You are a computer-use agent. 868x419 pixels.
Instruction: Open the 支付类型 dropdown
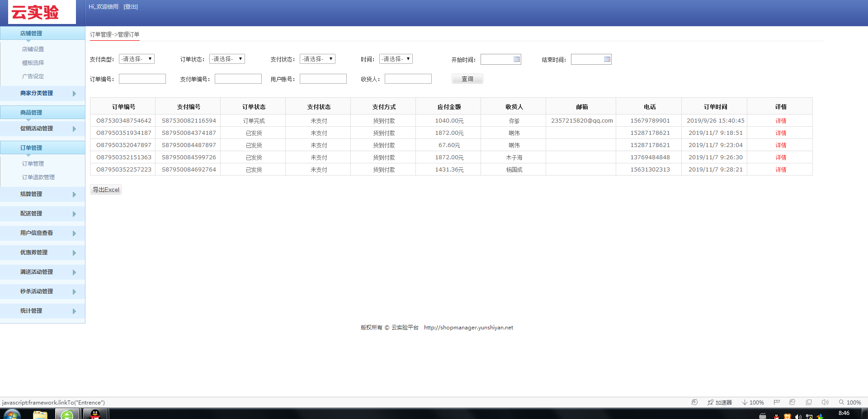point(137,59)
